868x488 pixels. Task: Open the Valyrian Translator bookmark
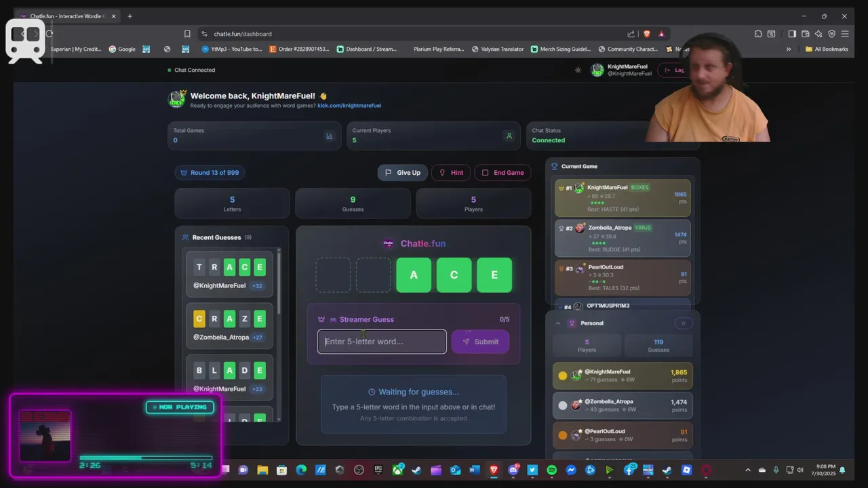(498, 49)
